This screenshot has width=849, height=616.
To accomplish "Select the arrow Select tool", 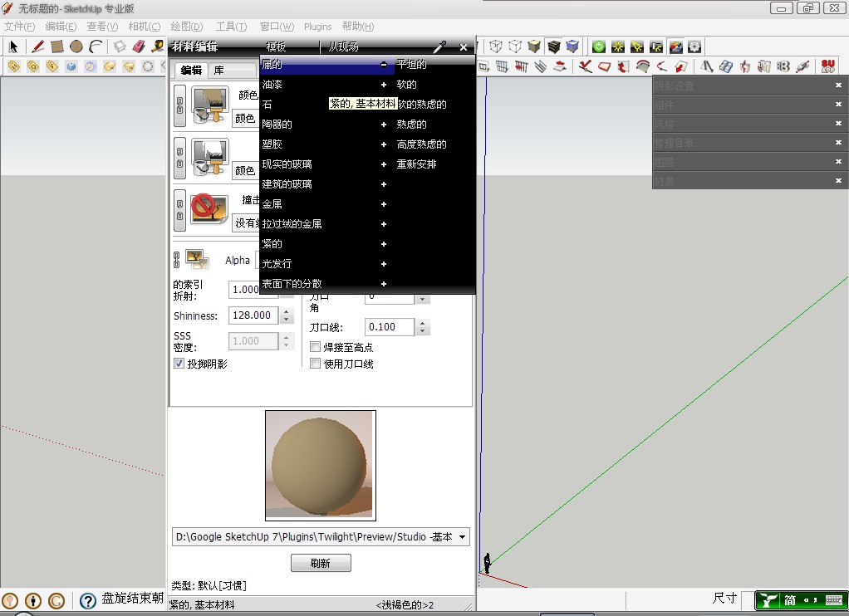I will (13, 47).
